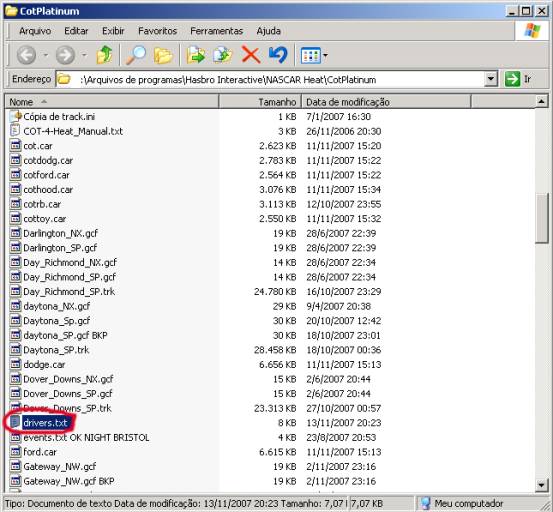Click the Move To folder icon
Image resolution: width=553 pixels, height=512 pixels.
pos(196,55)
